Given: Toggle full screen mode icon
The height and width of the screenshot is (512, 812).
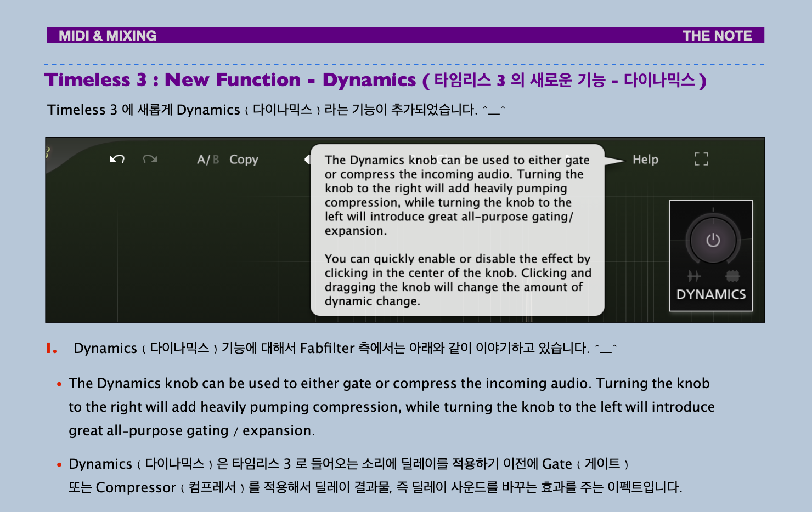Looking at the screenshot, I should (701, 159).
